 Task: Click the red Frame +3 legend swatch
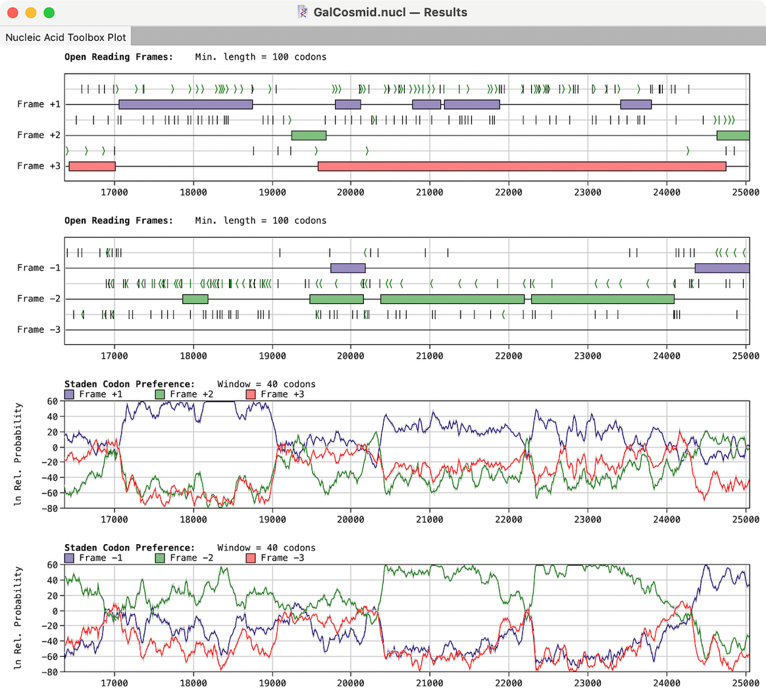(x=251, y=394)
